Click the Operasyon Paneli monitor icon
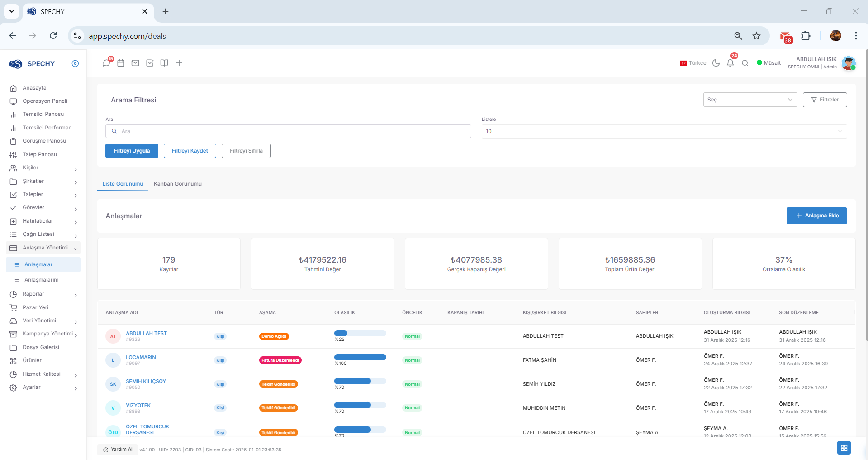 (13, 101)
